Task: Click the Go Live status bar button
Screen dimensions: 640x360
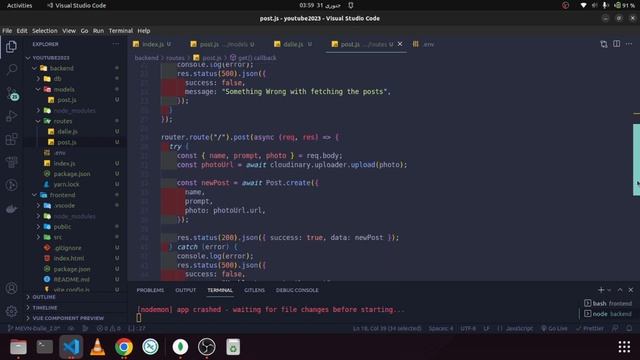Action: [554, 328]
